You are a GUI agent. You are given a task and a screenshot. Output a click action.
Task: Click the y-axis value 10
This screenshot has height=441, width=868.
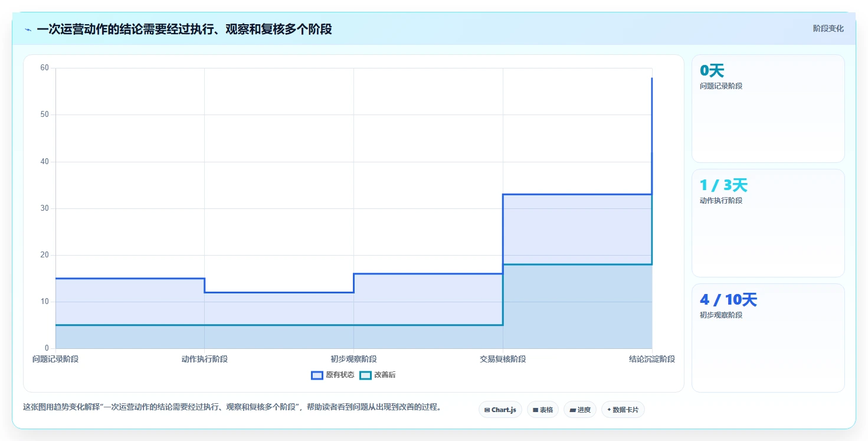44,302
